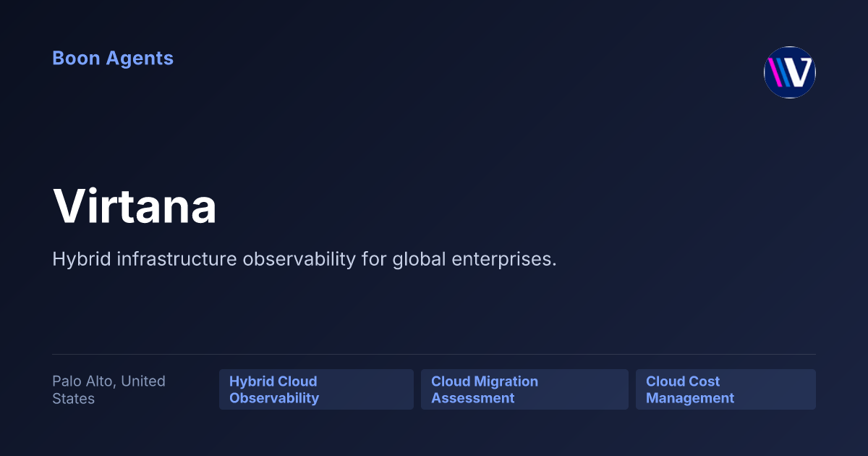868x456 pixels.
Task: Click the Virtana round logo icon
Action: point(790,72)
